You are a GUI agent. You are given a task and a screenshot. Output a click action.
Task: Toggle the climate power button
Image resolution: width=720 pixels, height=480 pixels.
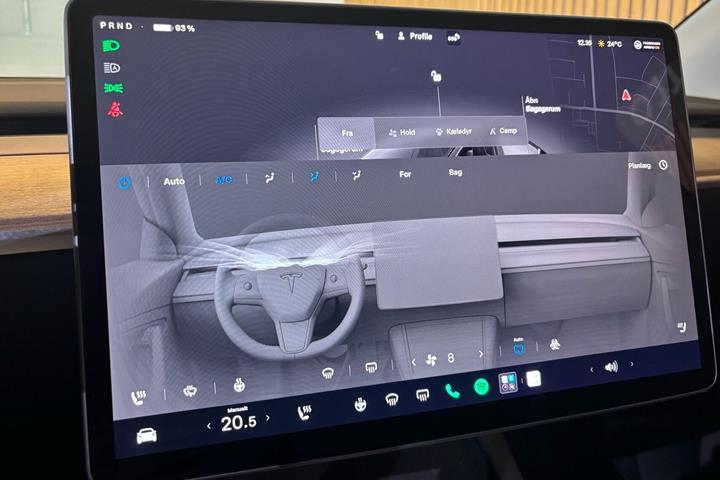[125, 183]
